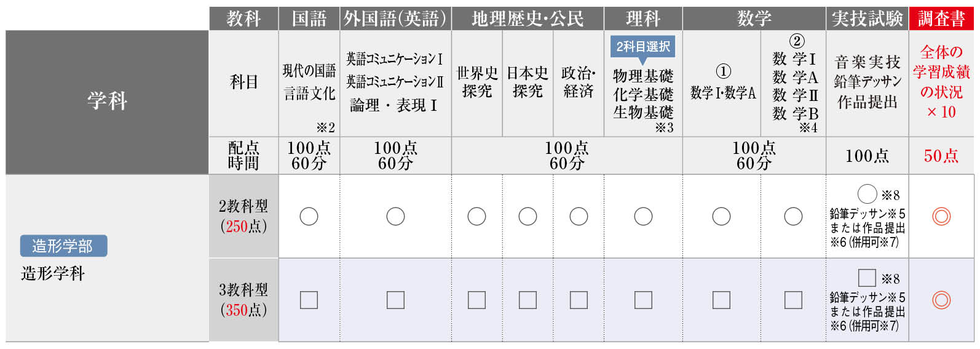Click the blue 造形学部 label
Image resolution: width=980 pixels, height=349 pixels.
click(x=63, y=246)
